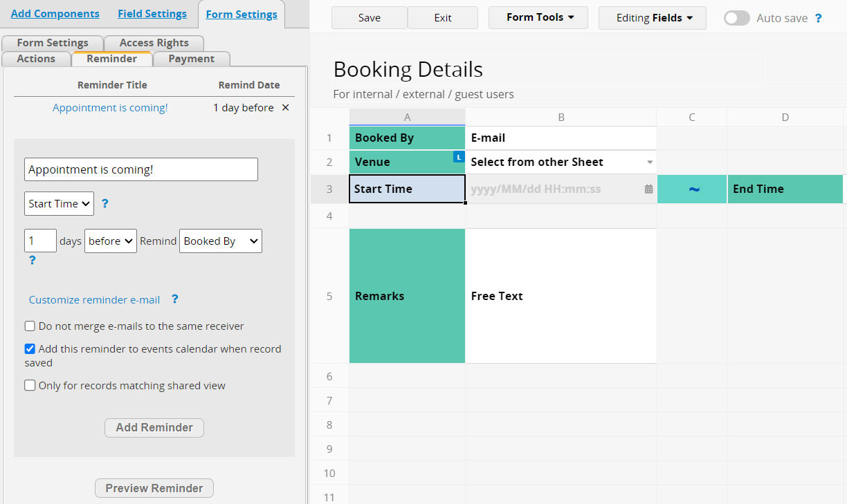Click help icon below the days input

[x=32, y=261]
